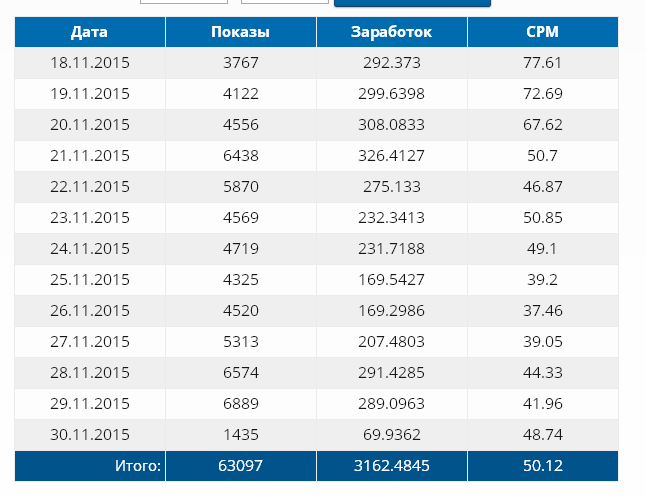
Task: Click earnings value 326.4127
Action: point(391,156)
